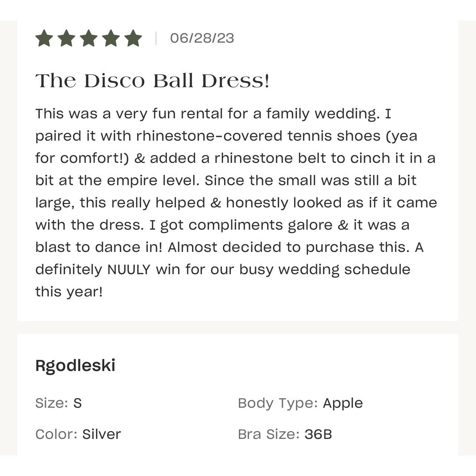Select the color value 'Silver'
476x476 pixels.
(x=102, y=434)
